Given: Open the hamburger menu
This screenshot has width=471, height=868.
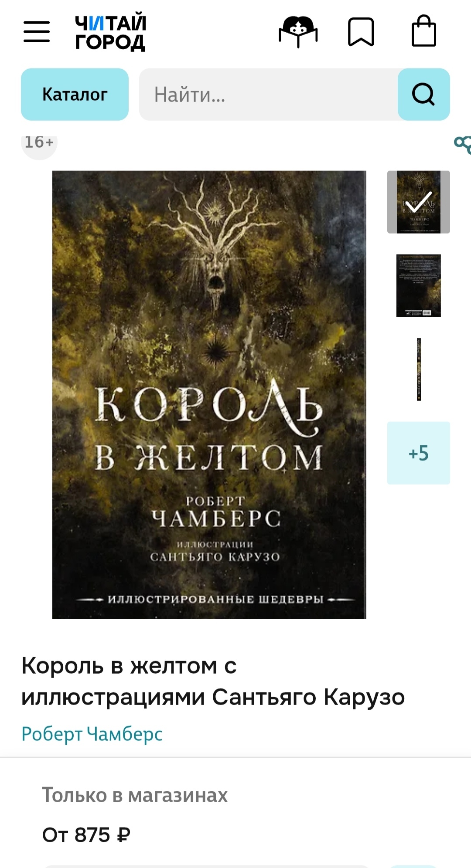Looking at the screenshot, I should tap(37, 31).
